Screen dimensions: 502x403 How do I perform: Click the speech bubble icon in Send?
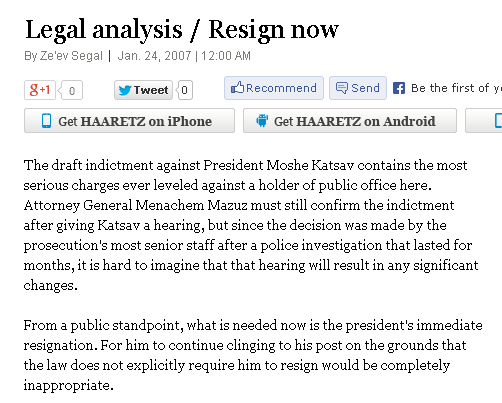pos(342,88)
